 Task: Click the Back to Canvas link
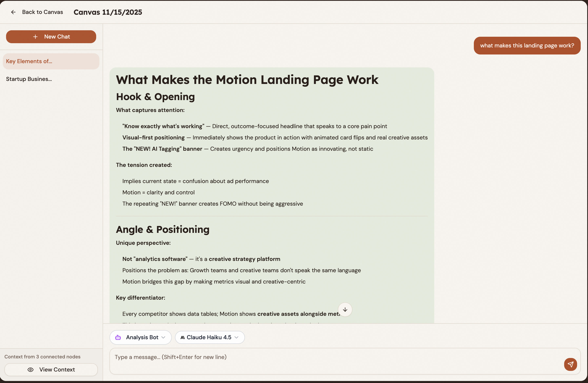pyautogui.click(x=42, y=12)
